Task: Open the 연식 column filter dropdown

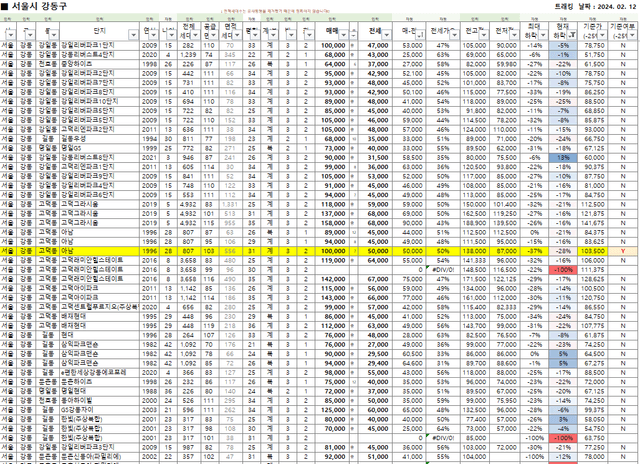Action: (x=153, y=35)
